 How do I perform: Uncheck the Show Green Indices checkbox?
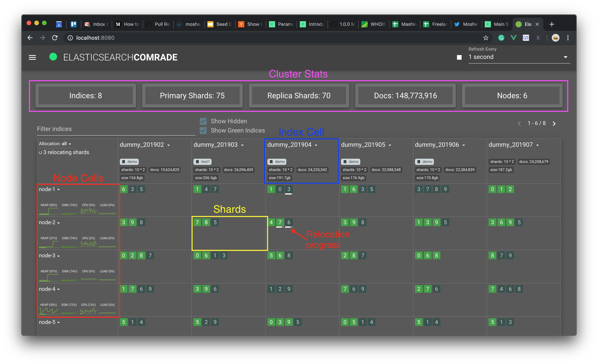tap(203, 131)
